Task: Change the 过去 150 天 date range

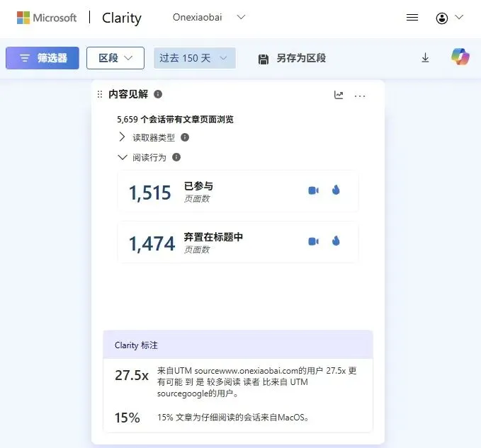Action: point(195,58)
